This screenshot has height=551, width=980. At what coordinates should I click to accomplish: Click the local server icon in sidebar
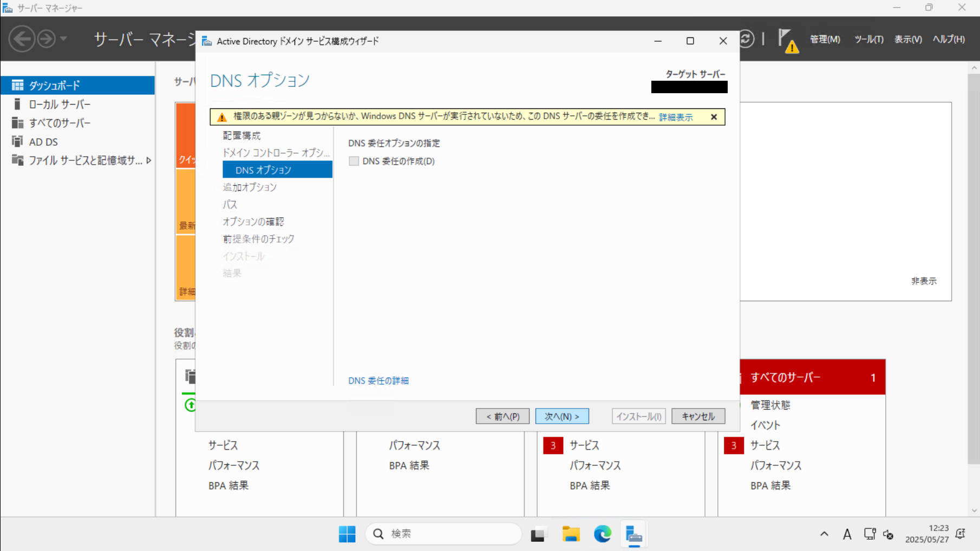pyautogui.click(x=17, y=104)
